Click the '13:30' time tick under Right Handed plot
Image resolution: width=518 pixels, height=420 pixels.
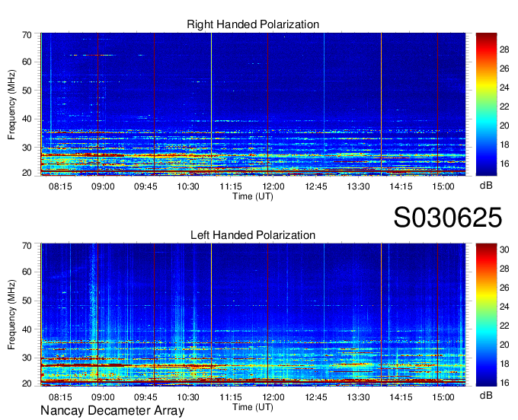(x=358, y=186)
